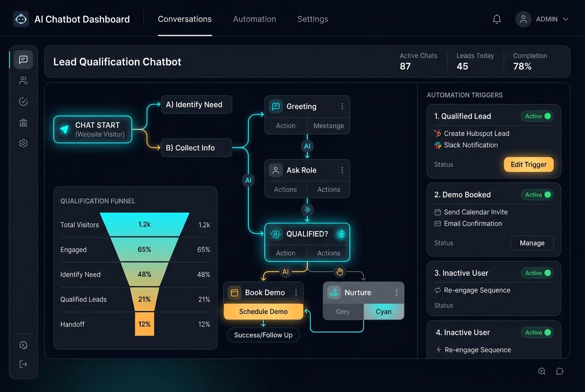The image size is (585, 392).
Task: Click the bank building sidebar icon
Action: pos(23,122)
